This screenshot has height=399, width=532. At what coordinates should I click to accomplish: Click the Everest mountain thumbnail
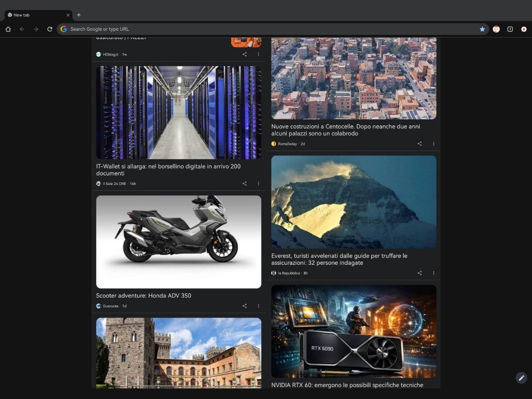tap(354, 202)
